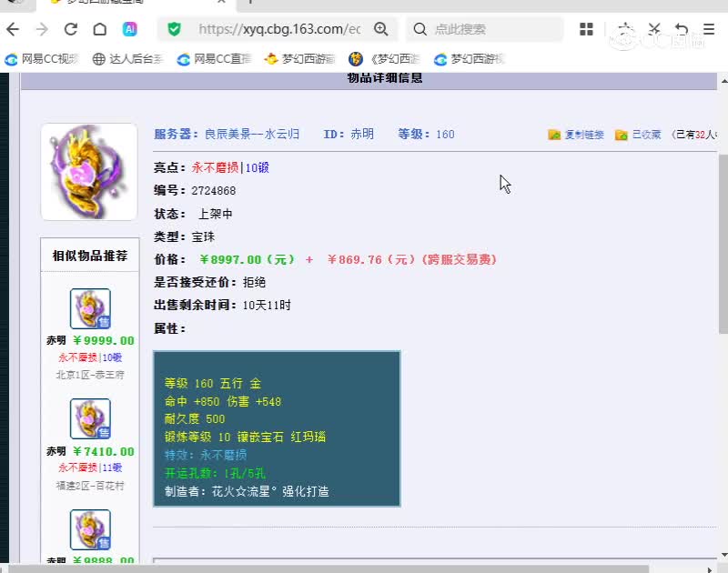728x573 pixels.
Task: Click the attribute line 命中 +850 伤害 +548
Action: pyautogui.click(x=223, y=401)
